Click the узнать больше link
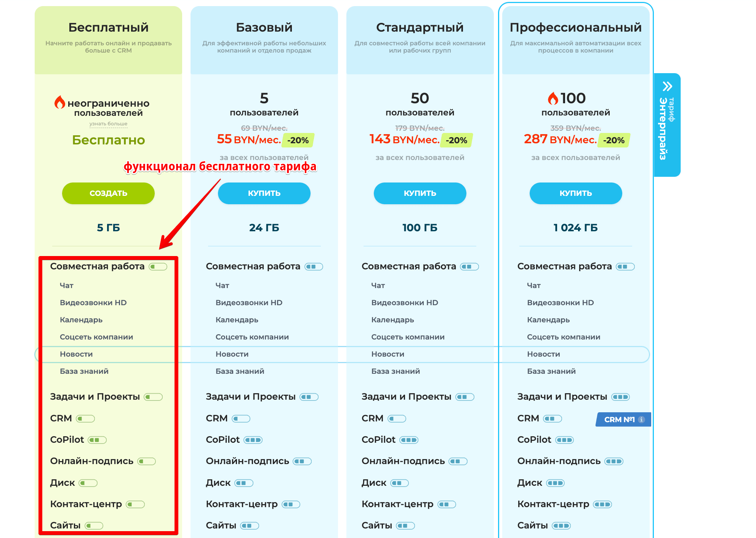Screen dimensions: 756x538 pyautogui.click(x=108, y=124)
